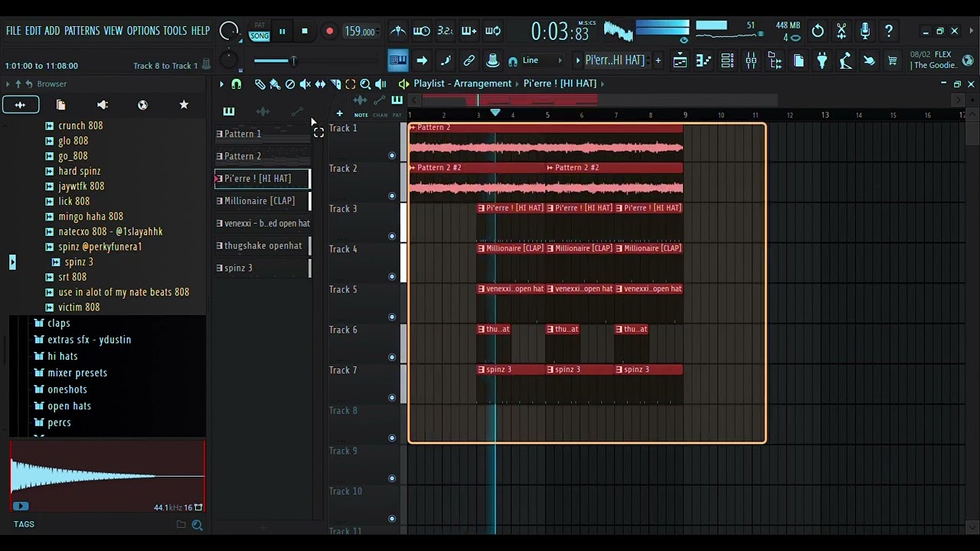Open the EDIT menu

tap(33, 31)
